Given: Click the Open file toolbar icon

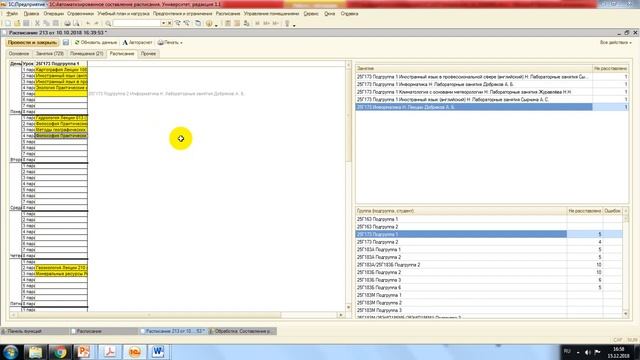Looking at the screenshot, I should [17, 23].
